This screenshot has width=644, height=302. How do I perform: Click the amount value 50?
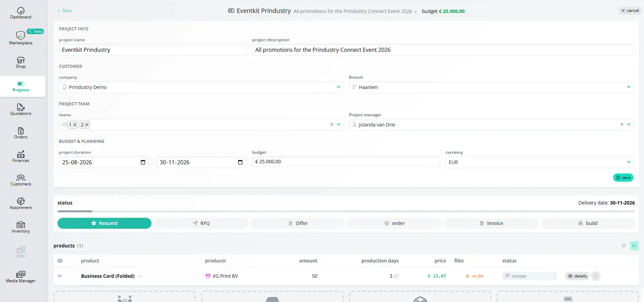pyautogui.click(x=315, y=276)
